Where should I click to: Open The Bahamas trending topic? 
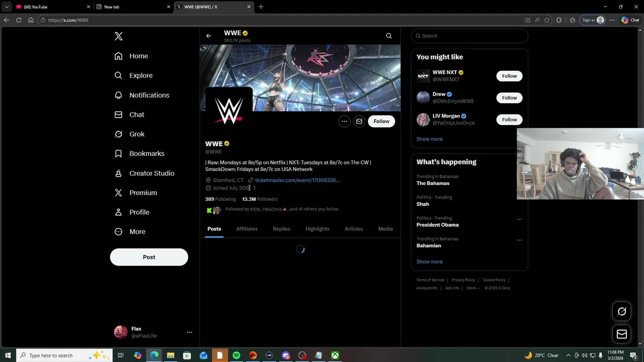point(433,184)
